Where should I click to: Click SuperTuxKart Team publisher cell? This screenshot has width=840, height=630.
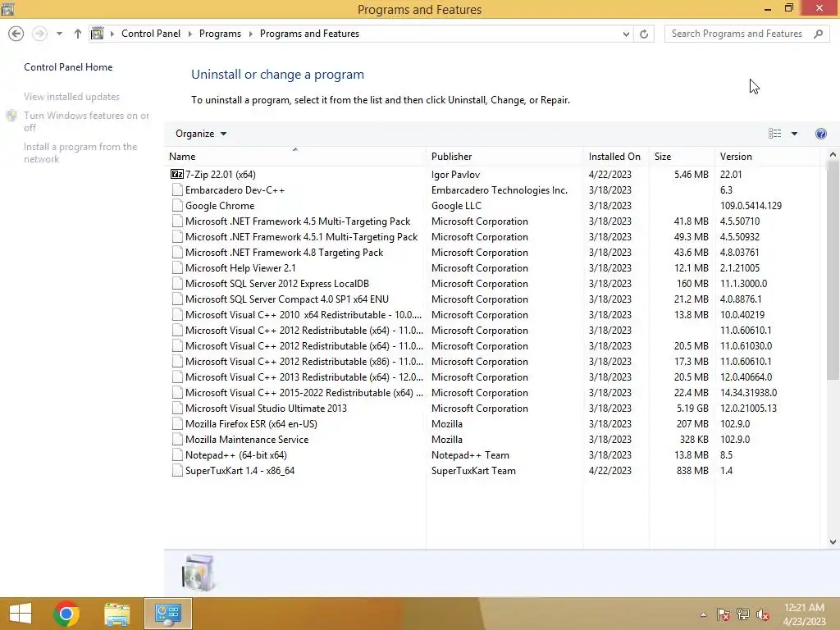(473, 470)
